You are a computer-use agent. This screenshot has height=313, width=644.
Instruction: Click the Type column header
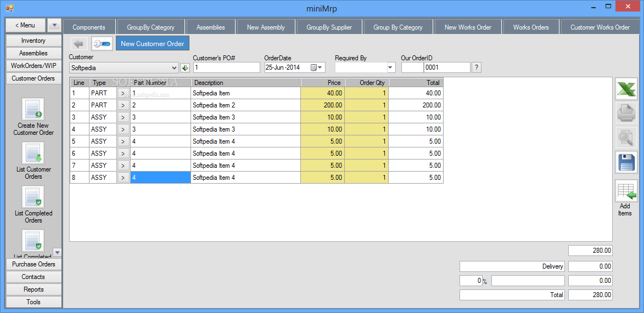[103, 83]
